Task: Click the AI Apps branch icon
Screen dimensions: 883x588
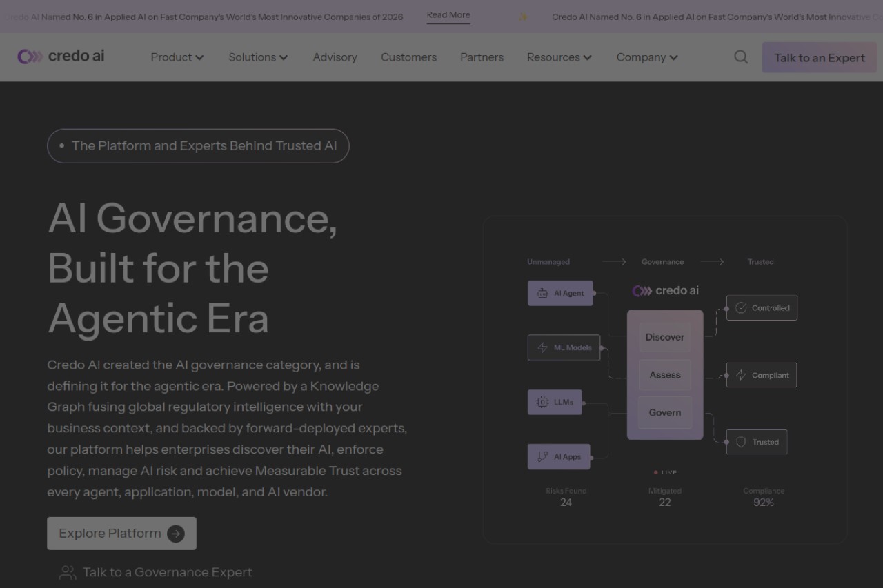Action: pyautogui.click(x=542, y=457)
